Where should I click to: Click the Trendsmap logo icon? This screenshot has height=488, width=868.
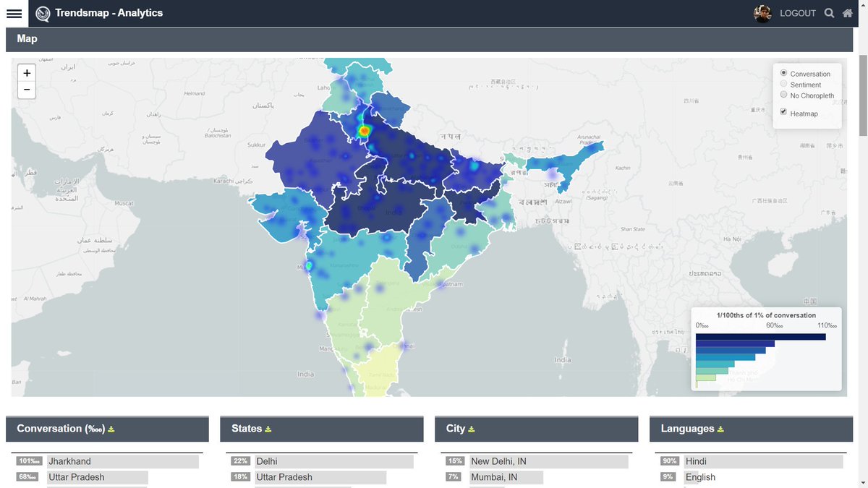43,12
